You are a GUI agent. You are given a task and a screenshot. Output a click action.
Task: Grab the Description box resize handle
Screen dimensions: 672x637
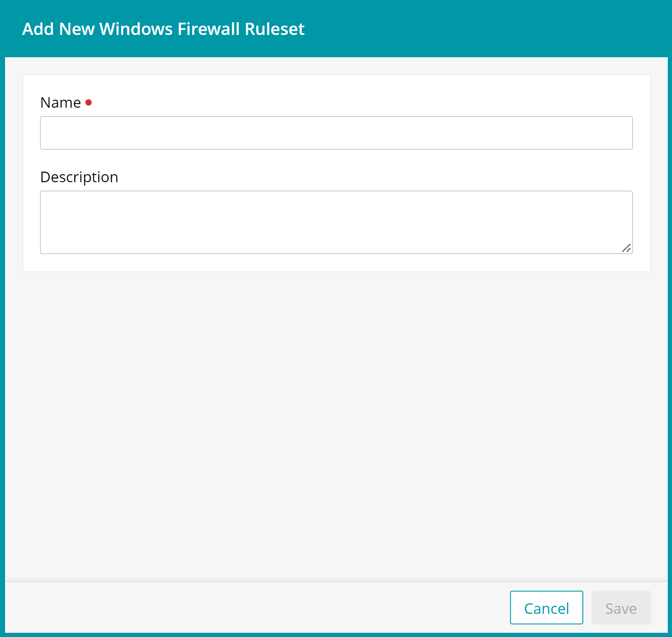626,248
